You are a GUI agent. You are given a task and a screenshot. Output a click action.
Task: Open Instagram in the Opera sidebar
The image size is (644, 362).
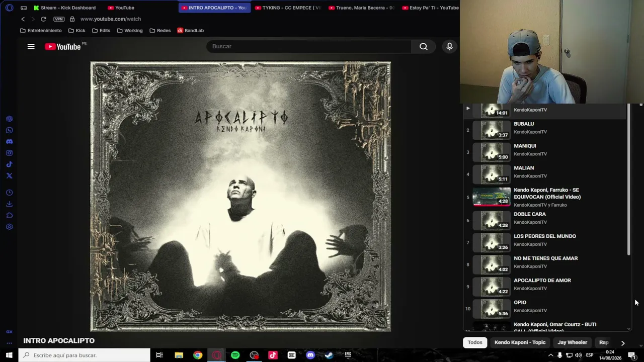click(x=9, y=153)
